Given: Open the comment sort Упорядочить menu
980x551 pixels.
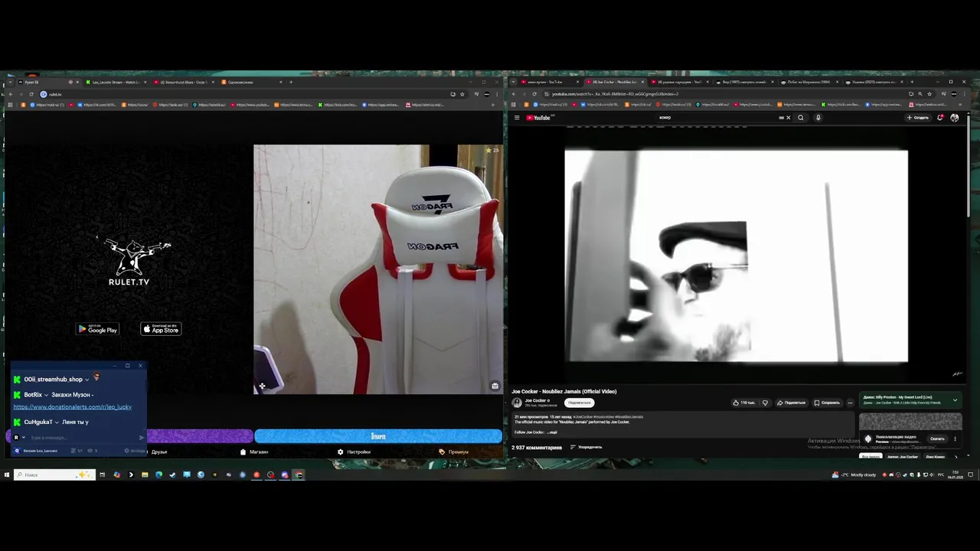Looking at the screenshot, I should coord(586,447).
